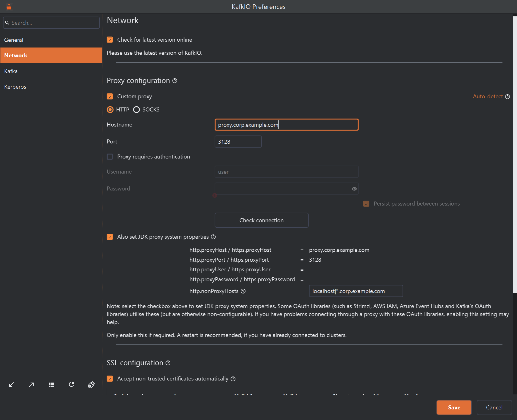Click the vertical scrollbar on right edge

pyautogui.click(x=515, y=155)
